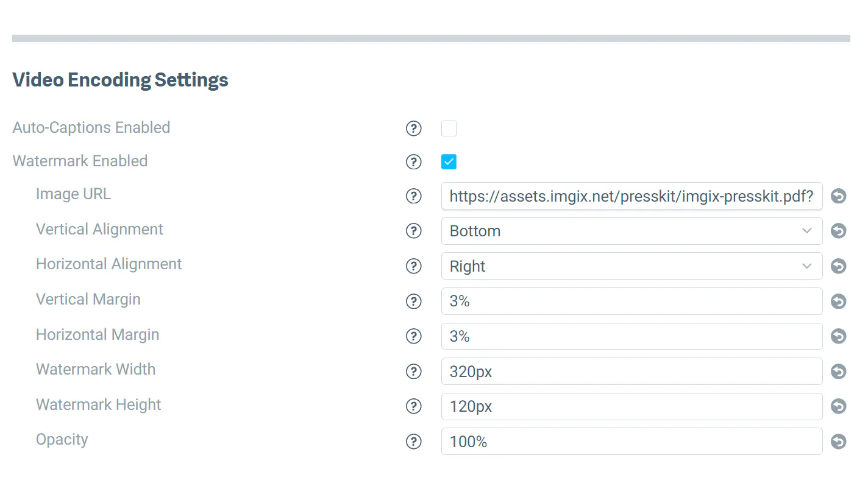This screenshot has width=868, height=483.
Task: Click help icon for Watermark Height
Action: 414,406
